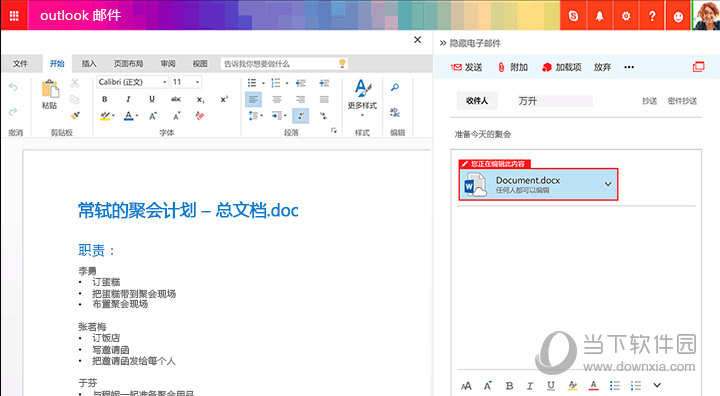Click the find magnifier icon
720x396 pixels.
[395, 87]
